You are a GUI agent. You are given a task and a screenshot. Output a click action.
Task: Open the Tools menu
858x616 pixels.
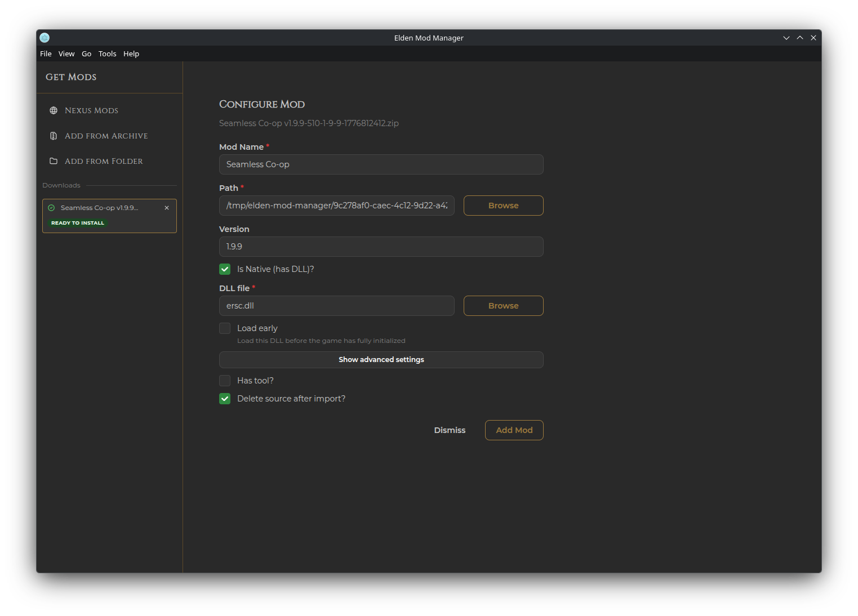coord(107,53)
